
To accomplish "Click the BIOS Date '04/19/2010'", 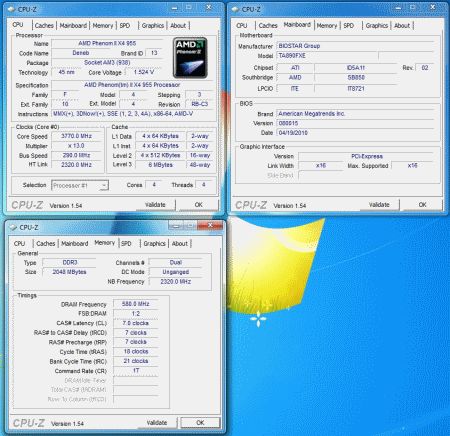I will tap(355, 133).
